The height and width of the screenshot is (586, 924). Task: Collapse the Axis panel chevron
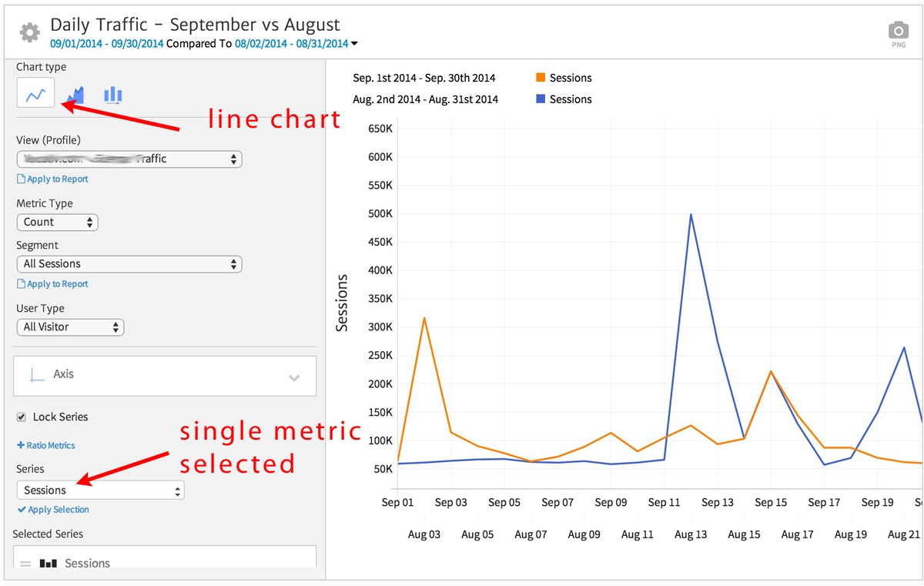(x=293, y=378)
